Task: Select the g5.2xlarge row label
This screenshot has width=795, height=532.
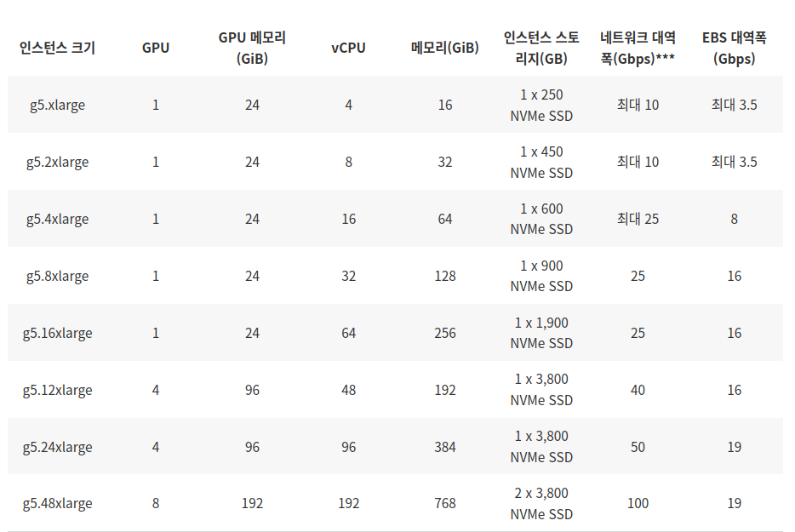Action: (57, 162)
